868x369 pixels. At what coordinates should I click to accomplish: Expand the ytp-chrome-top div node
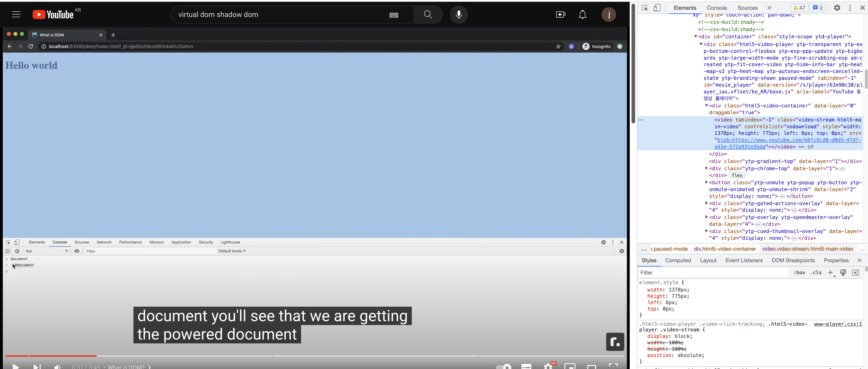[x=706, y=168]
